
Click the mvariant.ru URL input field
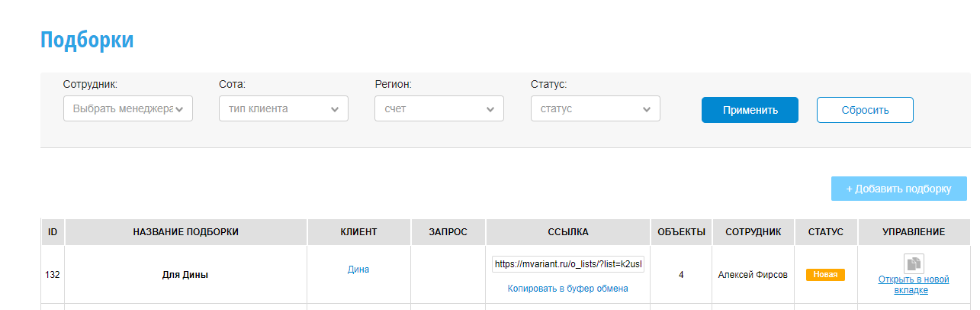point(568,264)
